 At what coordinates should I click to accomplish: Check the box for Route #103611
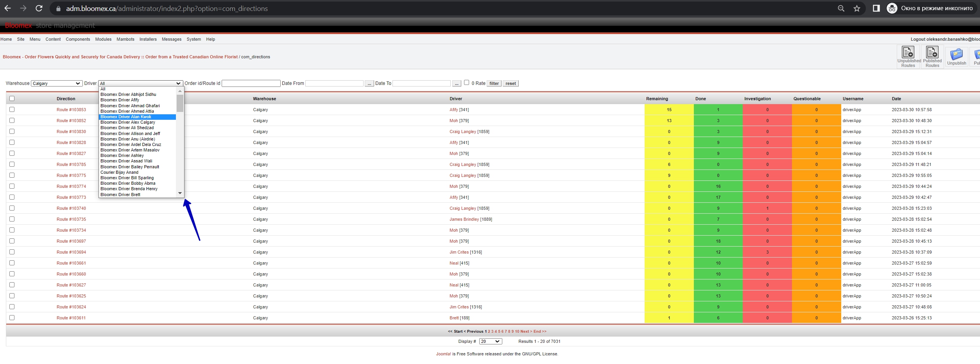point(12,318)
